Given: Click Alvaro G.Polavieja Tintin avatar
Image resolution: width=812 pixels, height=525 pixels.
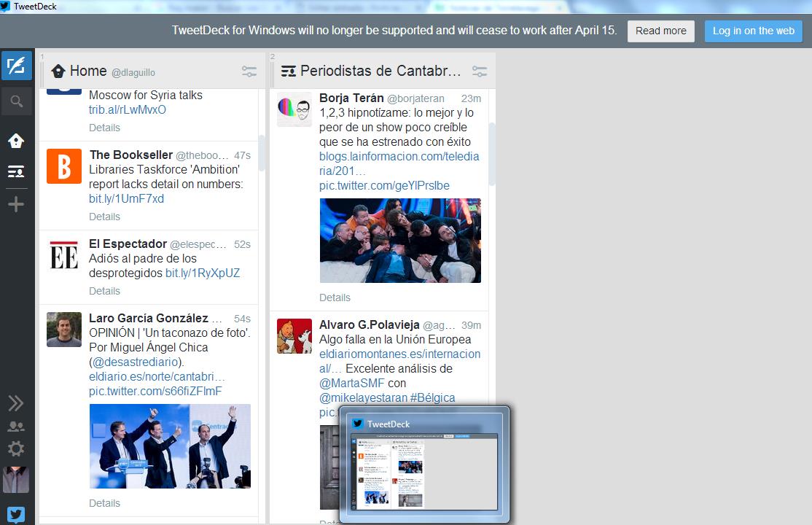Looking at the screenshot, I should 294,336.
